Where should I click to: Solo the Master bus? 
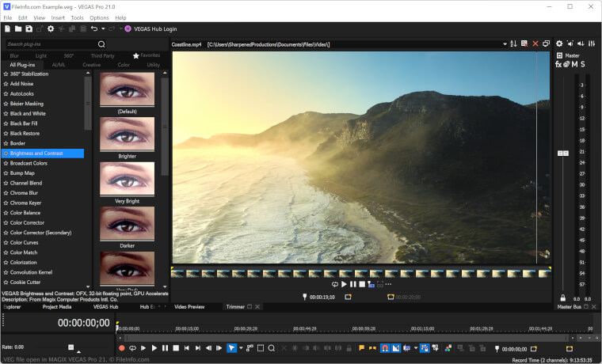pyautogui.click(x=583, y=64)
